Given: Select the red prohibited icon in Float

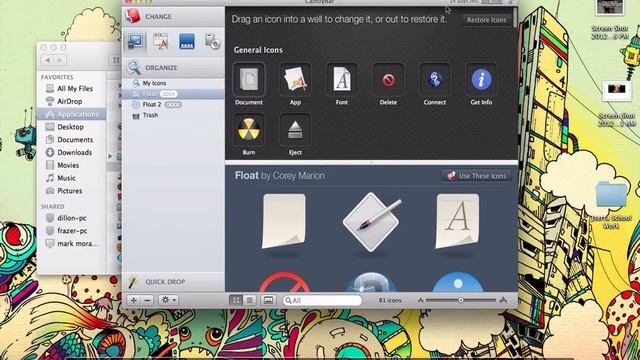Looking at the screenshot, I should click(284, 282).
